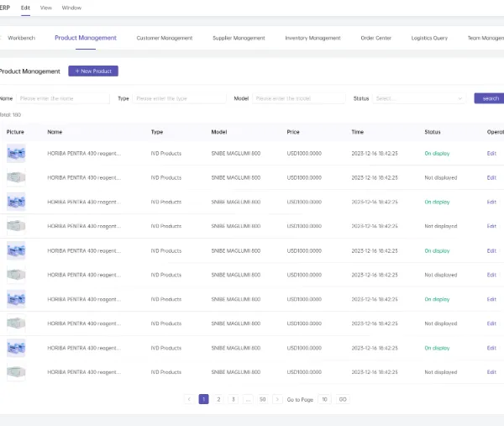The width and height of the screenshot is (504, 426).
Task: Click Edit link in third table row
Action: [x=491, y=202]
